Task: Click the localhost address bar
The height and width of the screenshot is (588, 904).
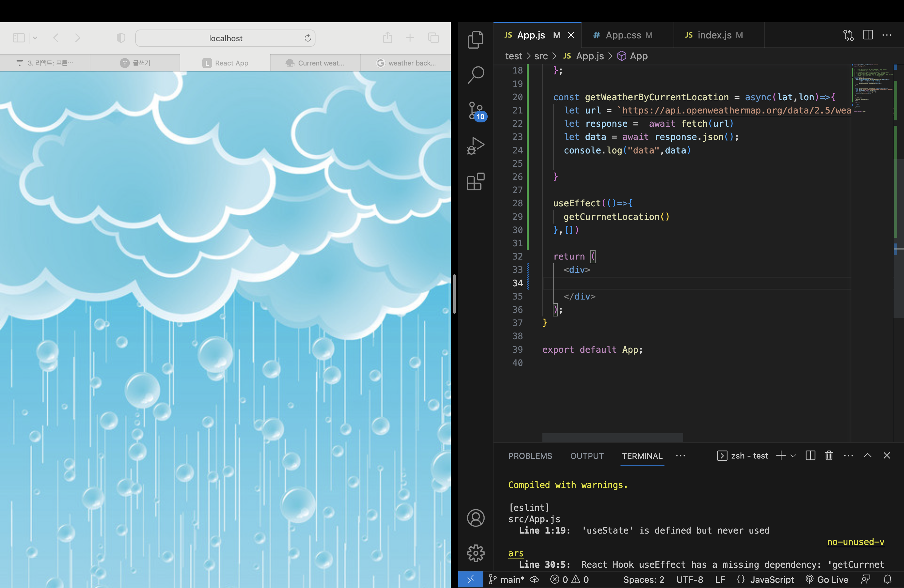Action: (x=225, y=38)
